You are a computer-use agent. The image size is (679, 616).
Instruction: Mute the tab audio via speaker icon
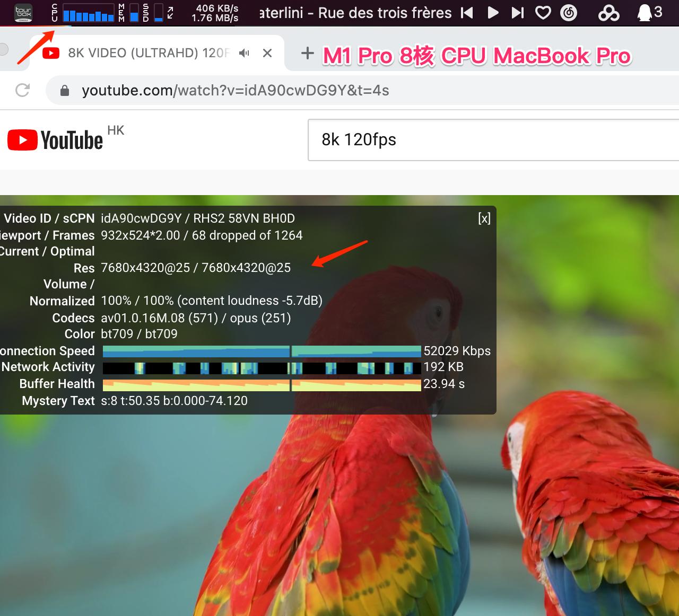tap(243, 53)
